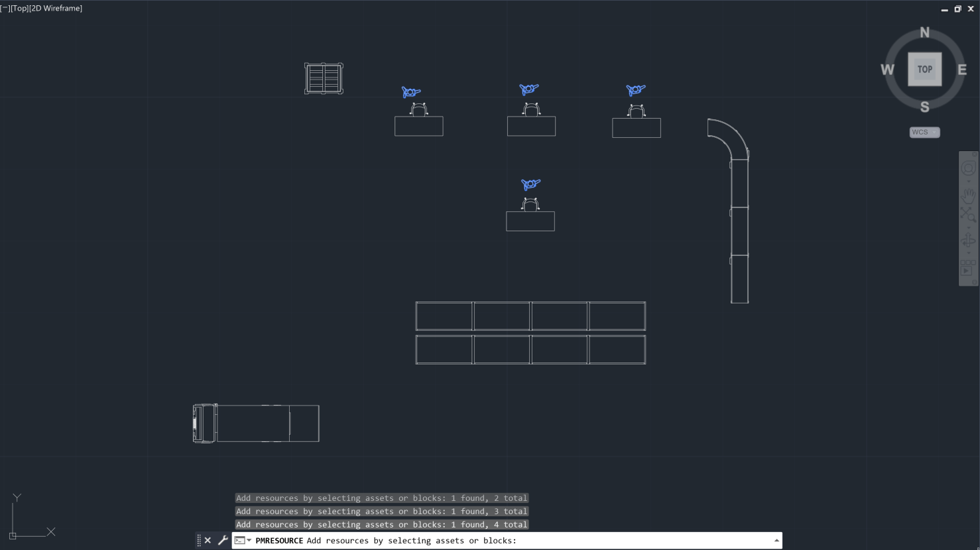The image size is (980, 550).
Task: Close the drawing viewport window
Action: pos(971,9)
